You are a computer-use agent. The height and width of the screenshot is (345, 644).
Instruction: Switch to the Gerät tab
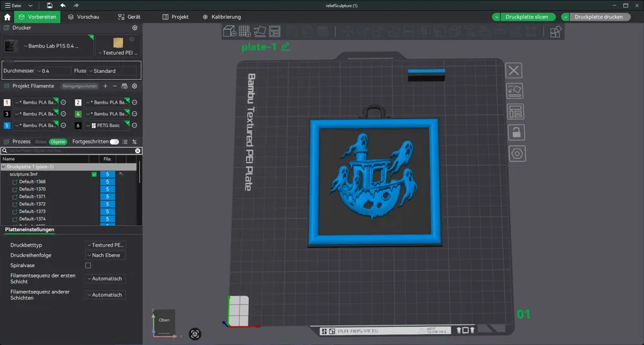(129, 17)
